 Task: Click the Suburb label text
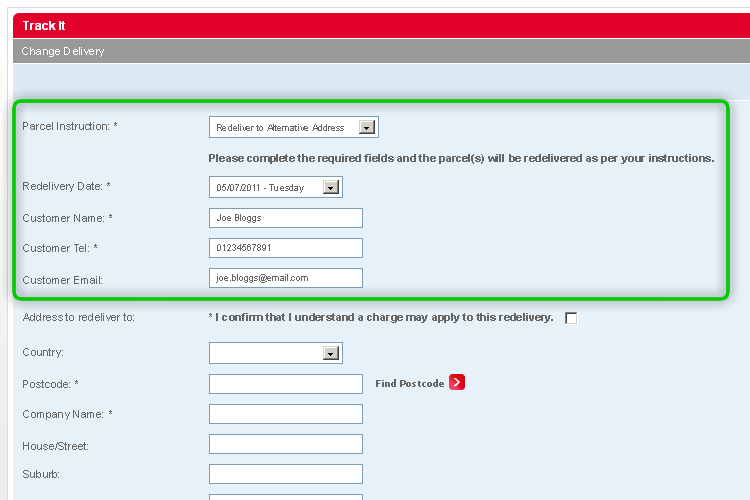pyautogui.click(x=41, y=474)
